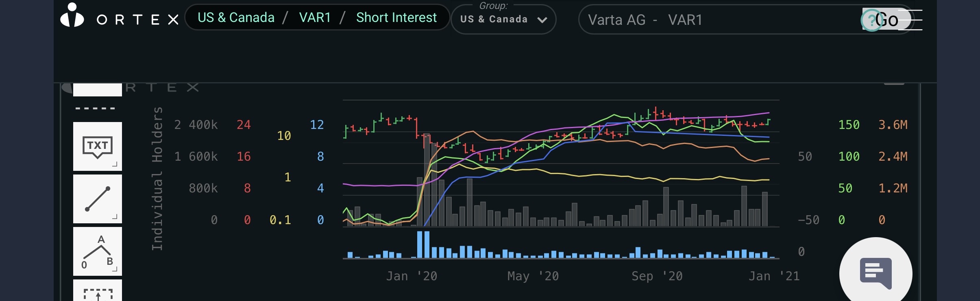Click the ORTEX logo icon
The image size is (980, 301).
pos(72,15)
